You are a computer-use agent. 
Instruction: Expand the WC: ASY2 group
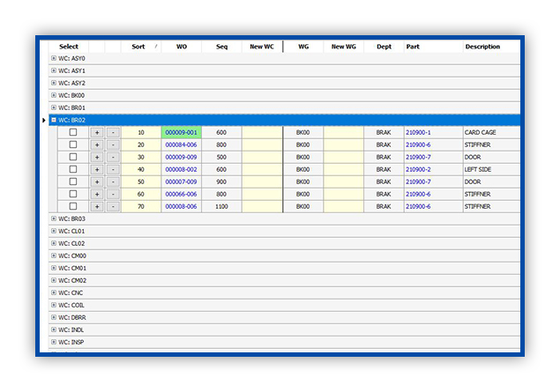coord(54,83)
